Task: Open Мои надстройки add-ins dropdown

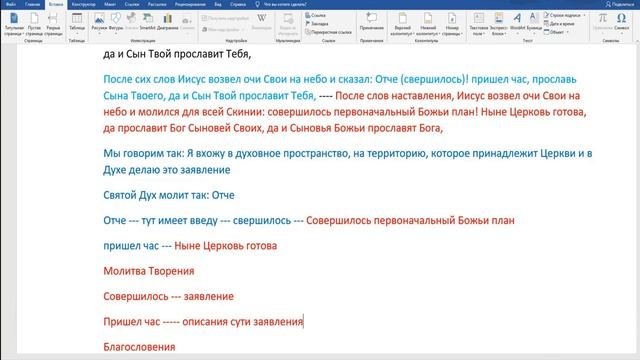Action: point(224,29)
